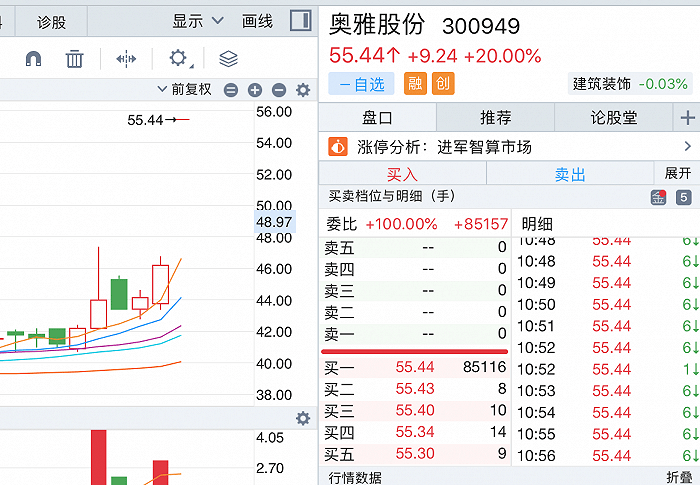Select the 买入 buy tab
Screen dimensions: 700x485
402,174
